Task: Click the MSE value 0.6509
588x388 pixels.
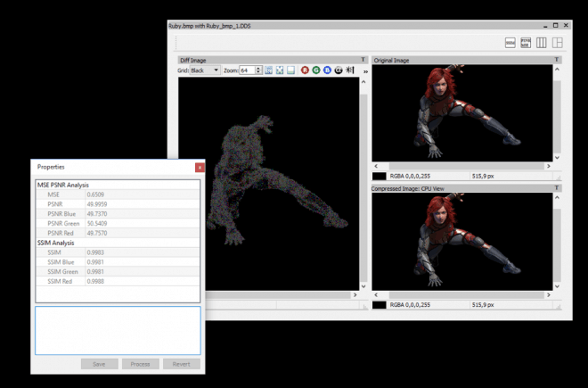Action: pos(95,194)
